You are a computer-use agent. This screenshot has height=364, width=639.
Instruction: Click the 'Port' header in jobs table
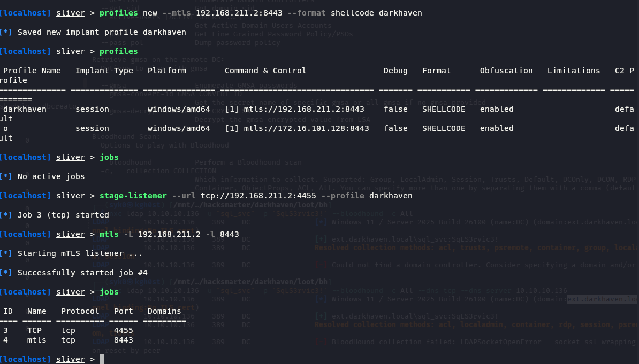(124, 312)
